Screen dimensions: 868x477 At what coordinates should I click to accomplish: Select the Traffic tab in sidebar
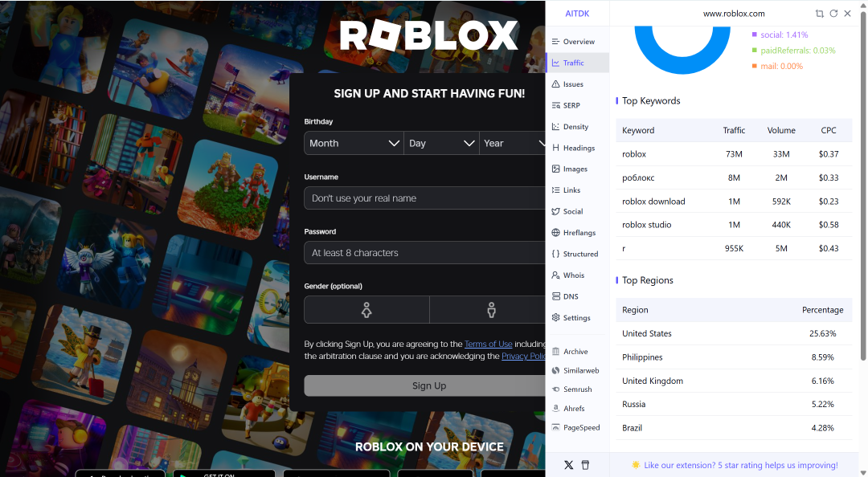point(577,63)
